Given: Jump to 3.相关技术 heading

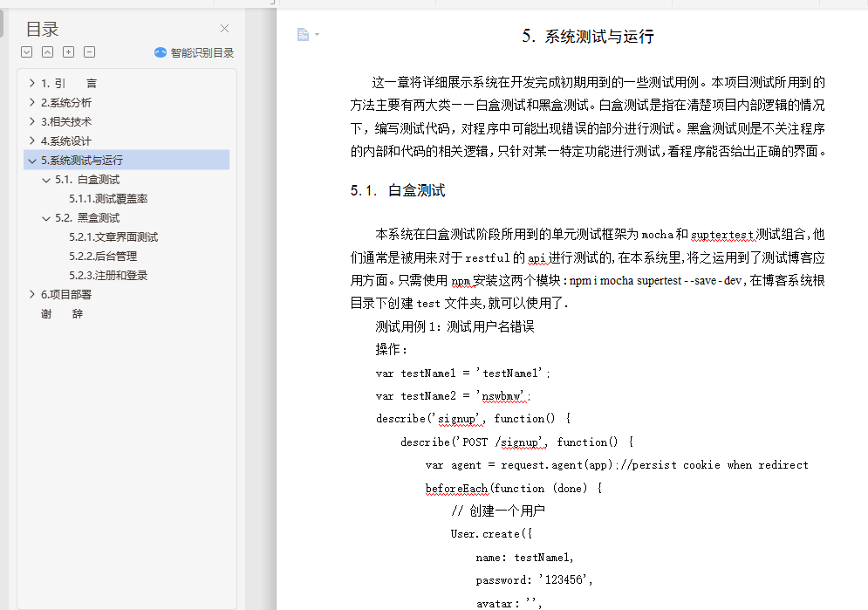Looking at the screenshot, I should pos(66,122).
